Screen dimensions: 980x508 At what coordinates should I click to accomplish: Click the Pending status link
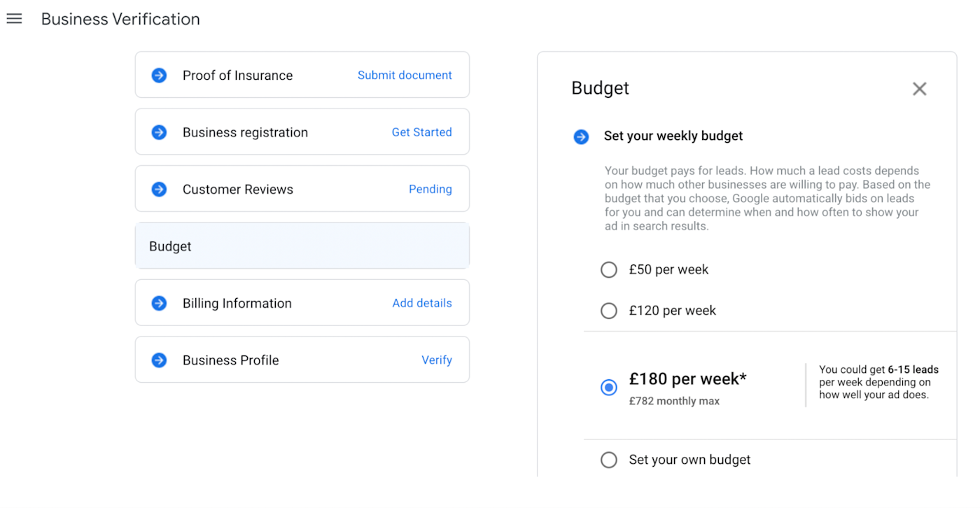coord(430,190)
